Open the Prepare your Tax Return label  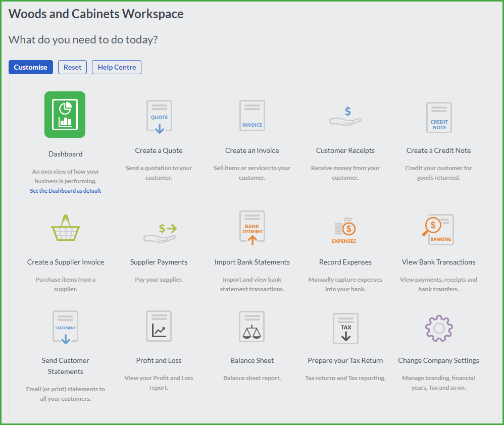click(345, 360)
